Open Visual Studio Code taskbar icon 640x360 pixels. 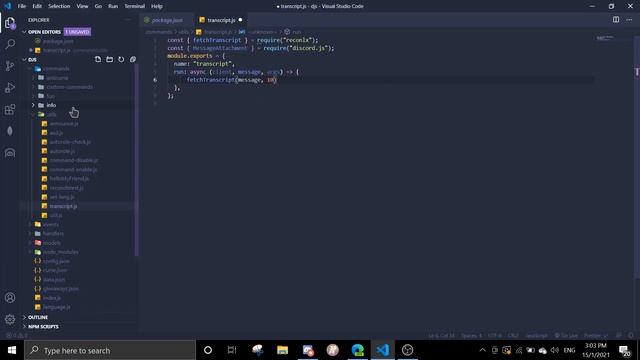[382, 350]
